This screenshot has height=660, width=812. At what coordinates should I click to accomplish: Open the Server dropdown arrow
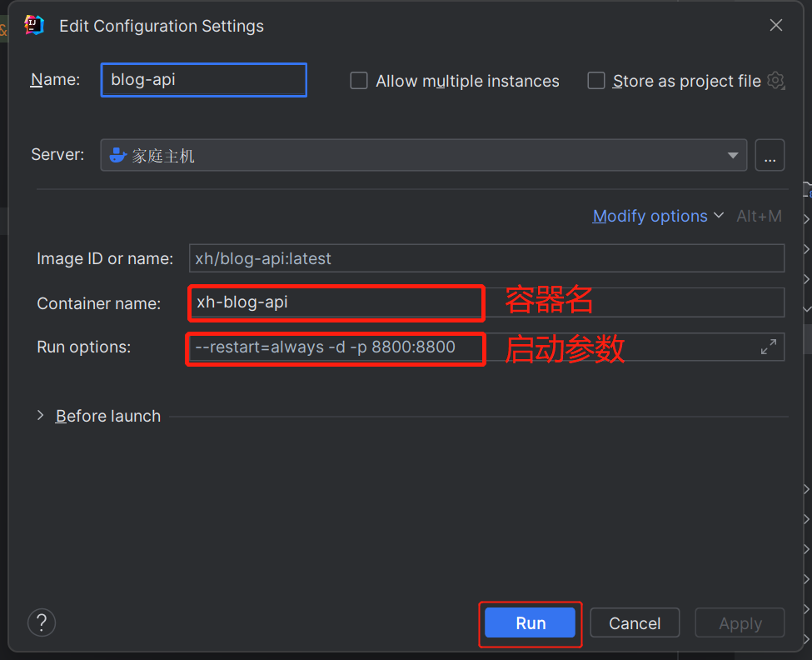(x=733, y=156)
